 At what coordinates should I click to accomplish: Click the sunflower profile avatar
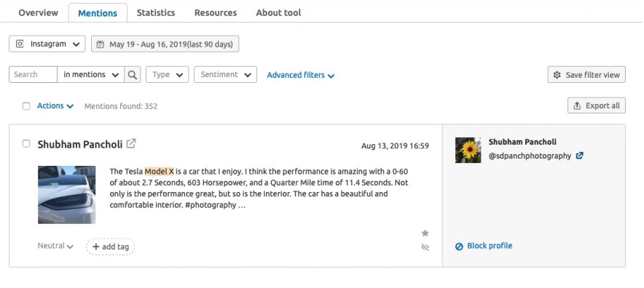tap(468, 150)
